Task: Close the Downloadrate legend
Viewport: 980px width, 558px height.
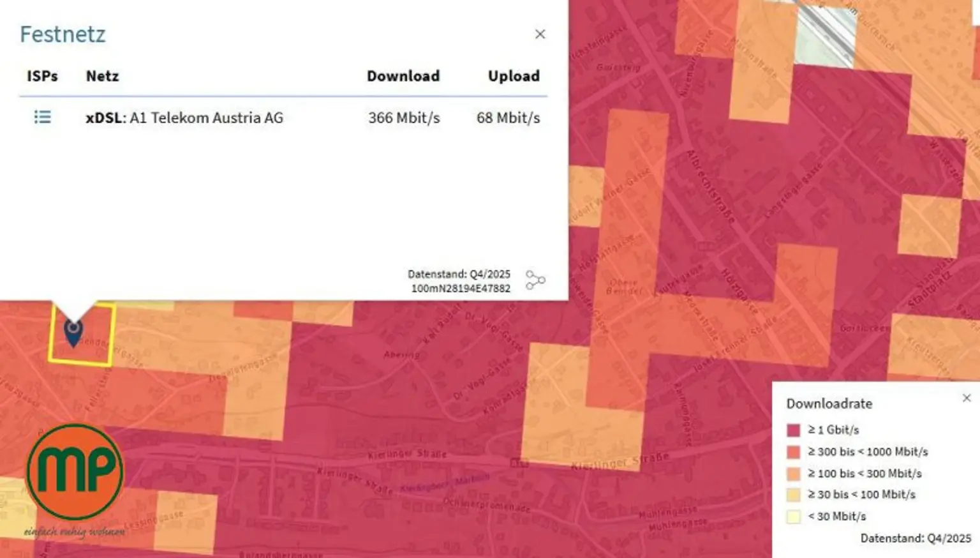Action: tap(967, 398)
